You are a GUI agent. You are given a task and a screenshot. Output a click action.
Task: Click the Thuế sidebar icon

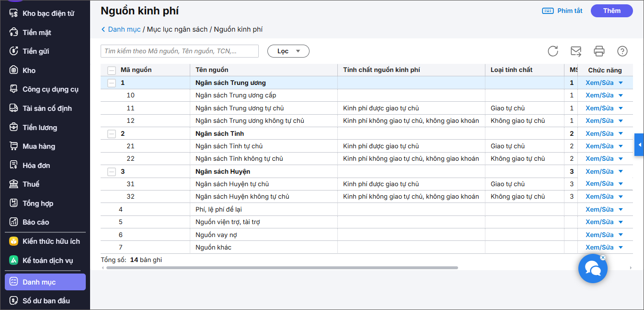click(14, 184)
